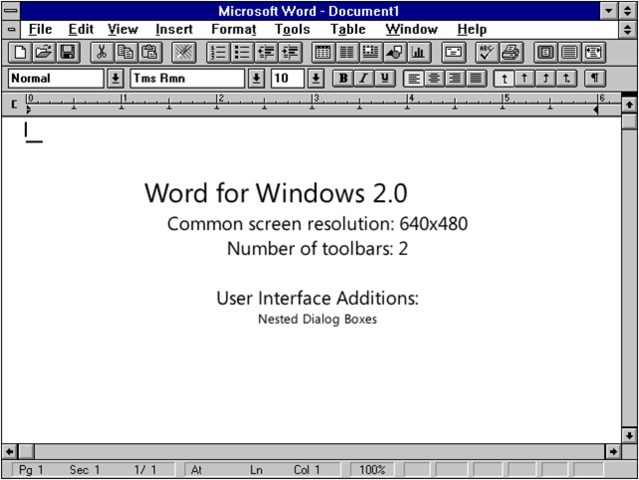Save the document with the floppy disk icon

pyautogui.click(x=68, y=53)
